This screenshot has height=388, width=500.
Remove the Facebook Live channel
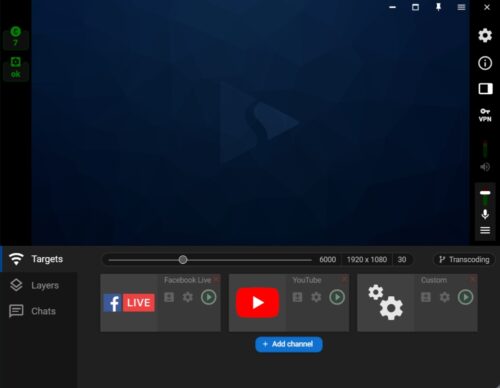[216, 278]
